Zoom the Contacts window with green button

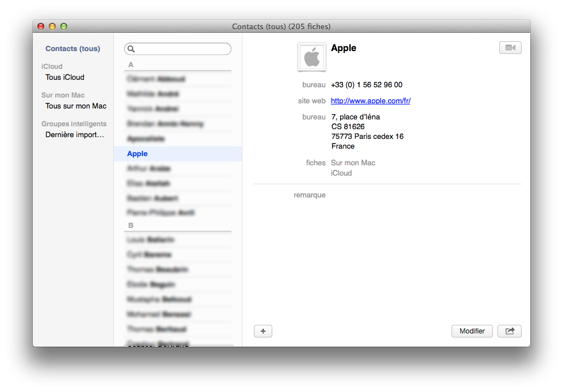point(64,26)
